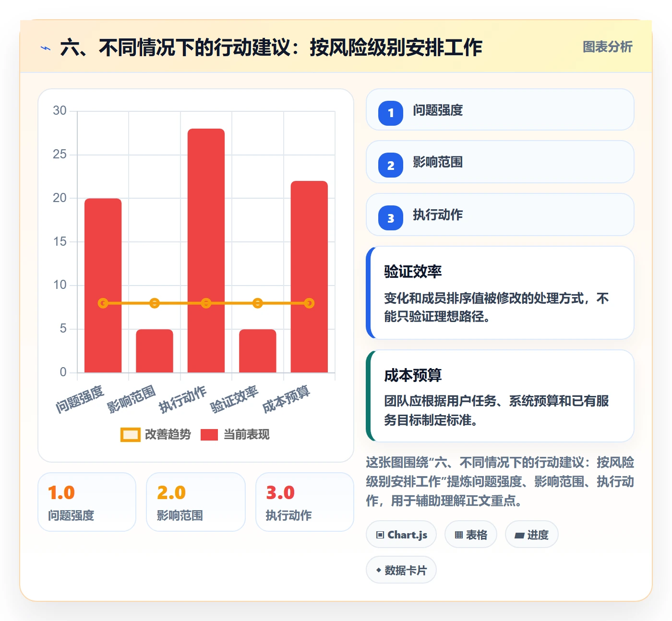Click the 数据卡片 tag

[401, 570]
